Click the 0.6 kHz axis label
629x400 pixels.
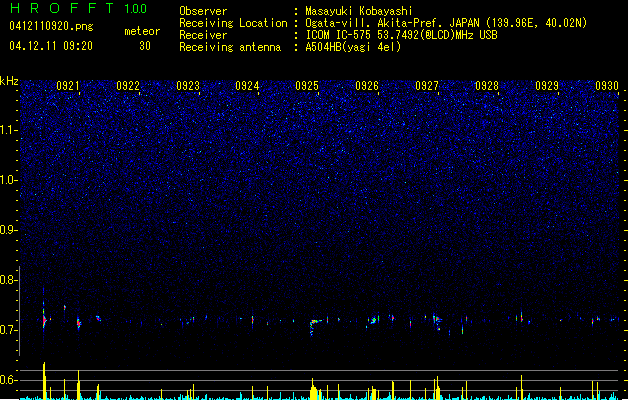[x=8, y=380]
